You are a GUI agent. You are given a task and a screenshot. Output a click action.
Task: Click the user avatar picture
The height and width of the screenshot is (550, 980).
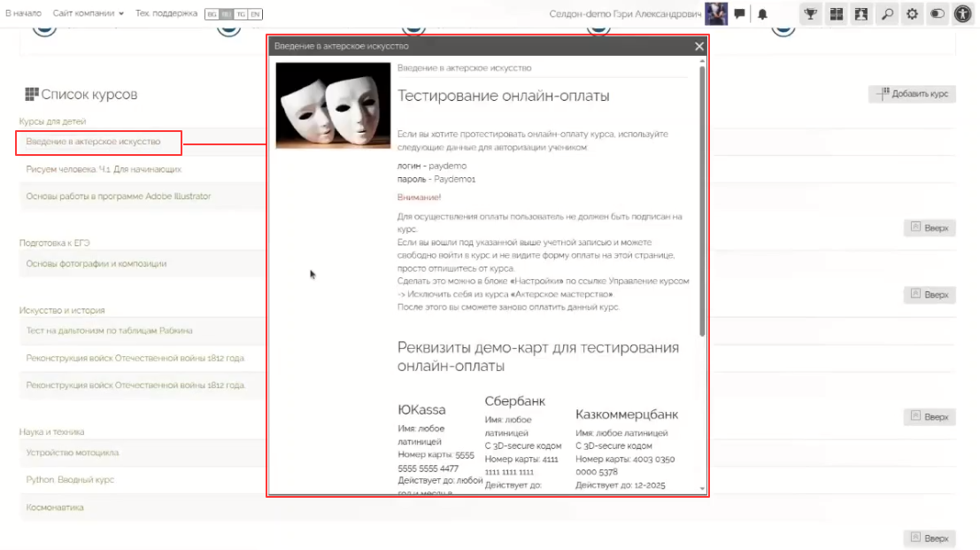click(716, 14)
